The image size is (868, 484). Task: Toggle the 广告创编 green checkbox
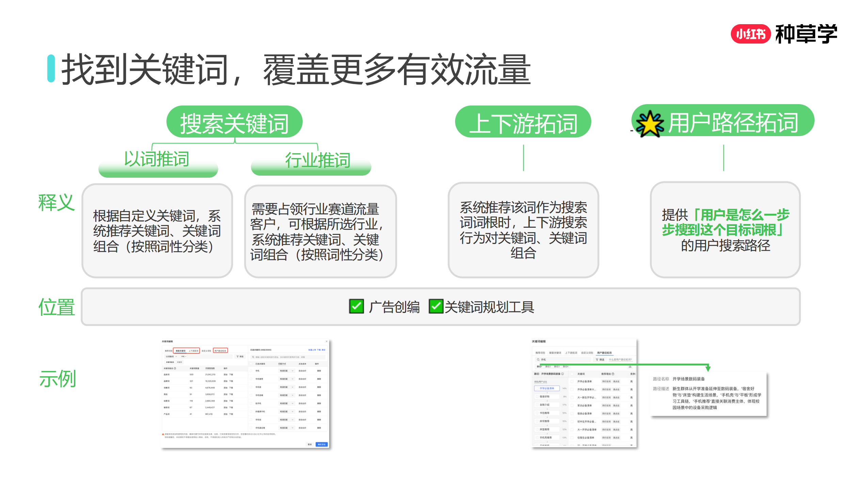coord(356,306)
